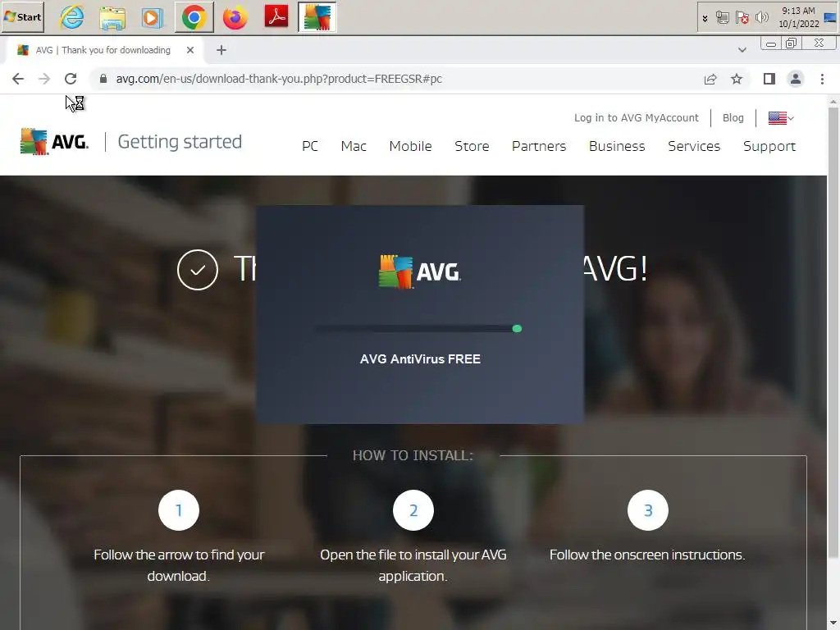Select the AVG installer taskbar icon

pyautogui.click(x=317, y=17)
